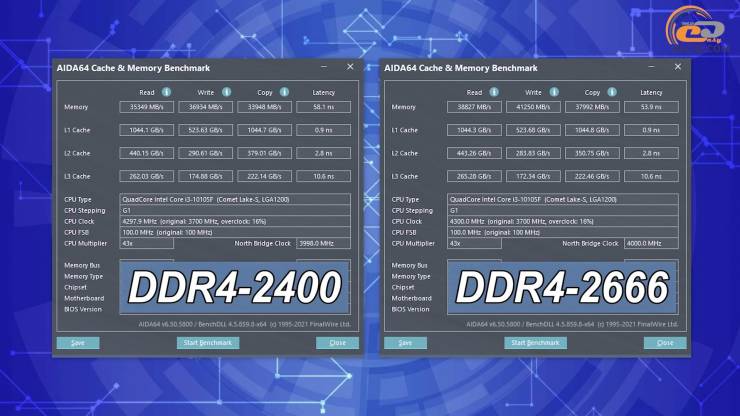Click Copy info icon in right window
This screenshot has height=416, width=740.
[612, 92]
